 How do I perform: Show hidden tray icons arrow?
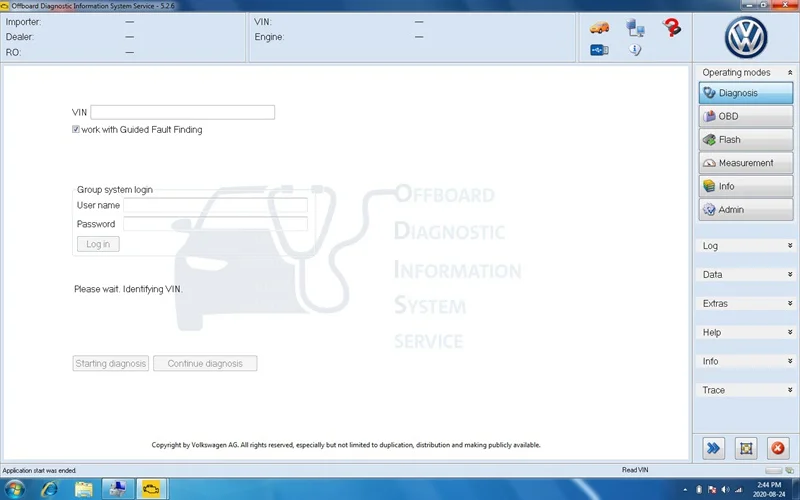[685, 490]
